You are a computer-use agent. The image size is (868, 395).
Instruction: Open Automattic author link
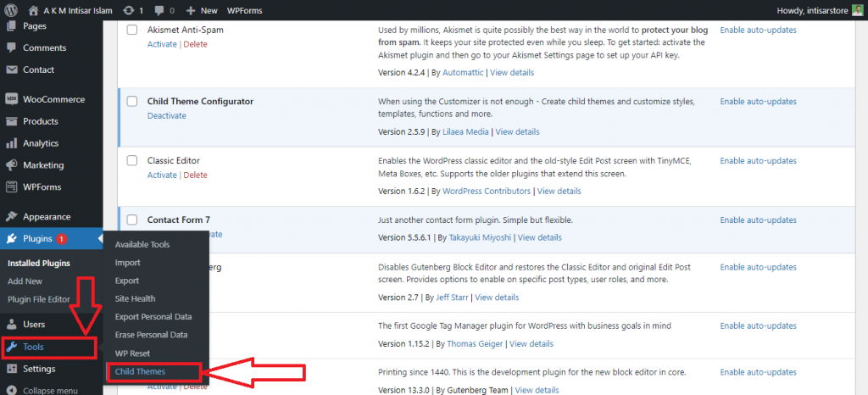(x=463, y=72)
